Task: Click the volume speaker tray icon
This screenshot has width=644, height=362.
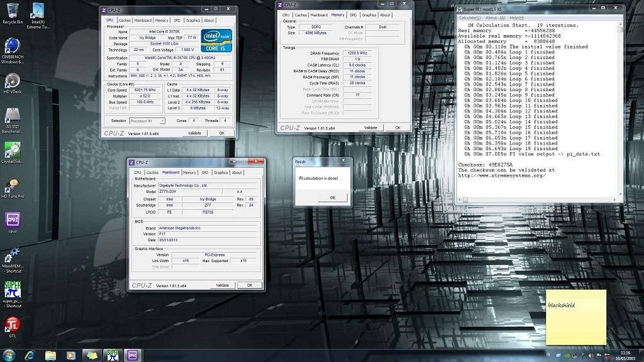Action: pyautogui.click(x=591, y=356)
